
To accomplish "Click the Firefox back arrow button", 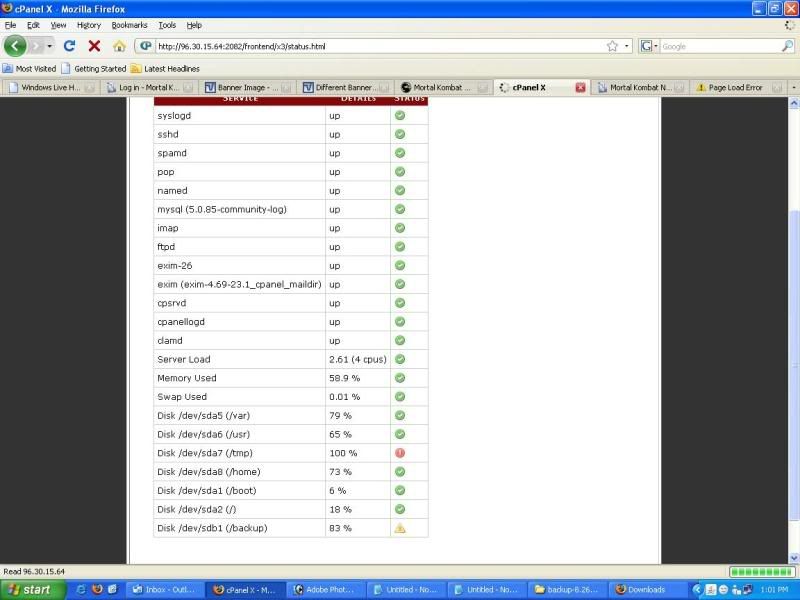I will coord(15,46).
